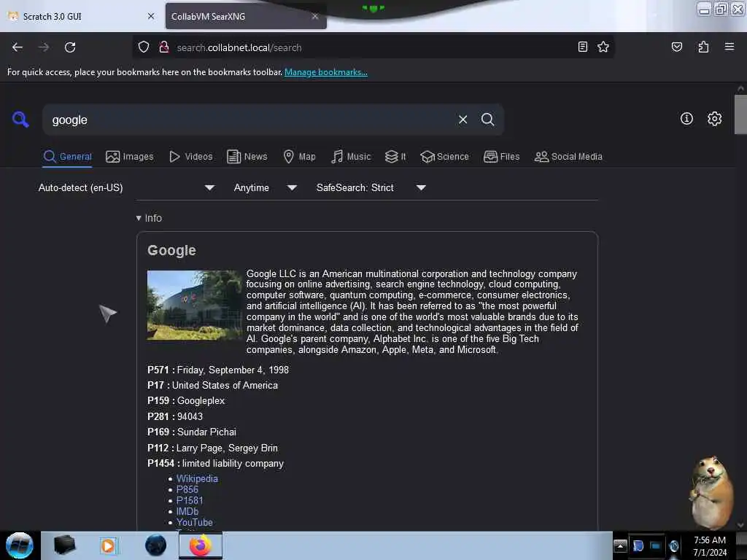
Task: Open SearXNG preferences gear icon
Action: tap(714, 119)
